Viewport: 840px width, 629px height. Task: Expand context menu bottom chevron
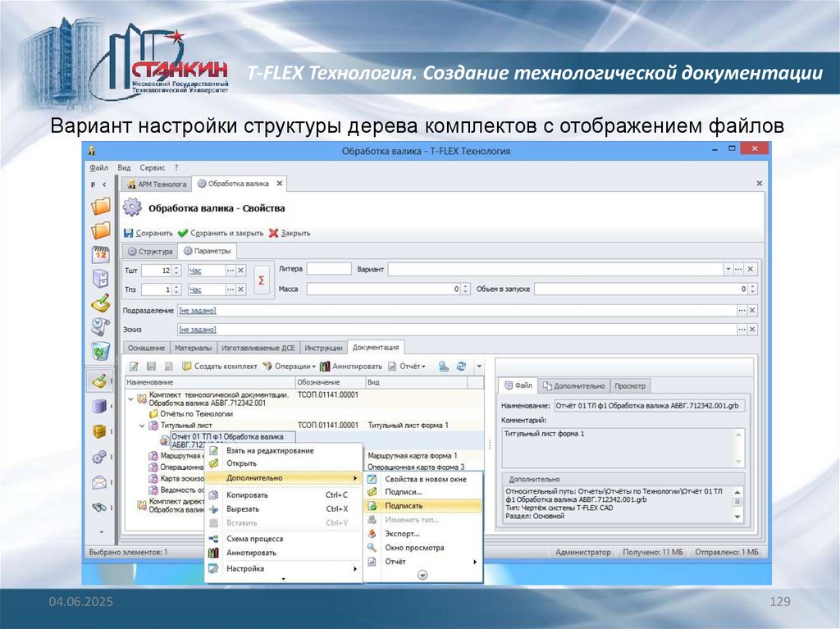coord(283,579)
